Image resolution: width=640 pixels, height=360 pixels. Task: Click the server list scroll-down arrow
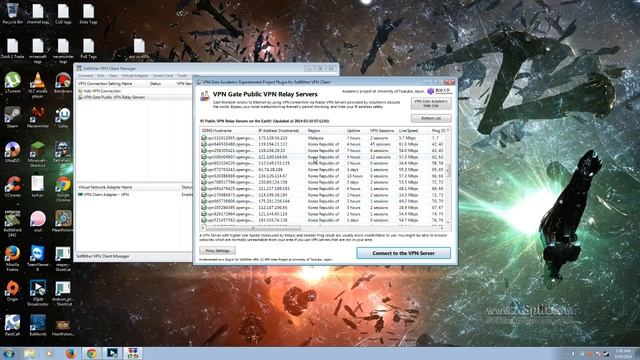pyautogui.click(x=448, y=222)
